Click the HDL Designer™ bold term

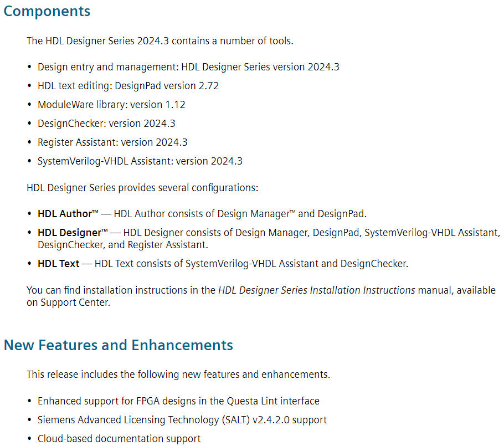73,233
